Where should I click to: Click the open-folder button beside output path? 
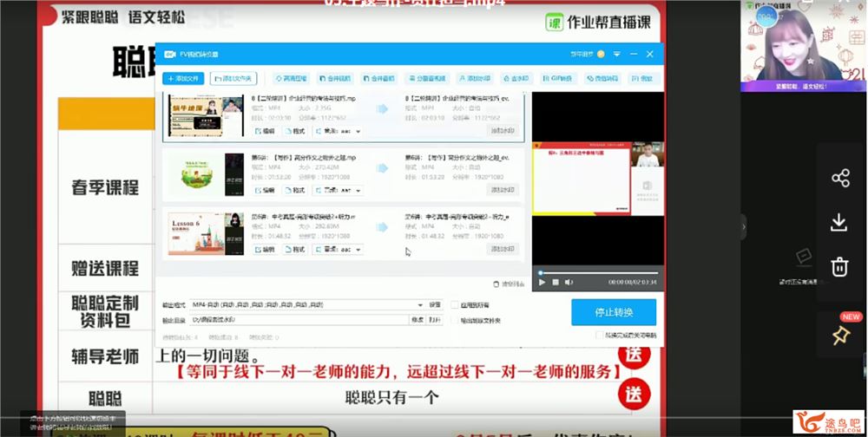point(435,320)
